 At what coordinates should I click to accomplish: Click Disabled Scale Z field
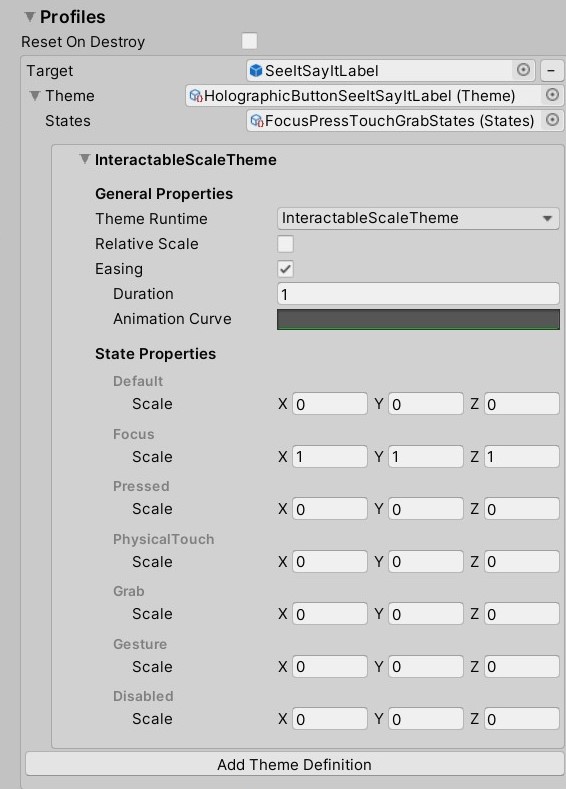[522, 719]
